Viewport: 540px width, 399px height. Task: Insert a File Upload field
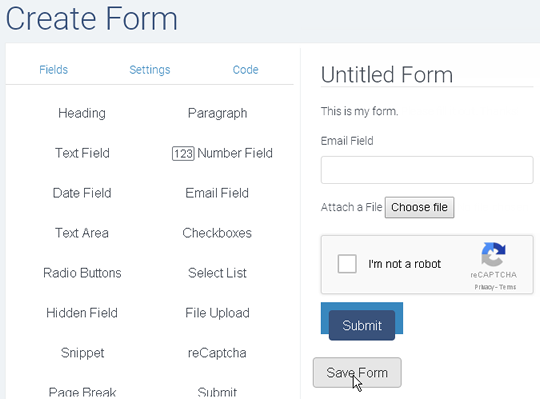[217, 313]
